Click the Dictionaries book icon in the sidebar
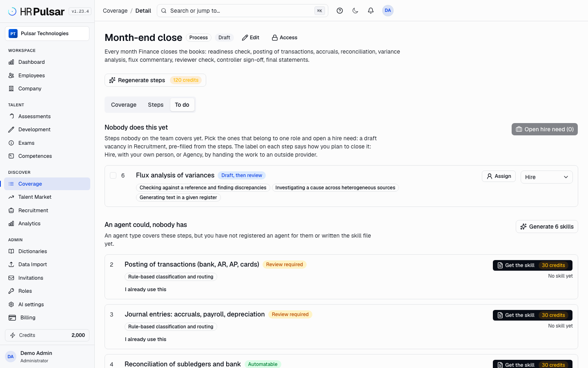The height and width of the screenshot is (368, 588). tap(11, 251)
